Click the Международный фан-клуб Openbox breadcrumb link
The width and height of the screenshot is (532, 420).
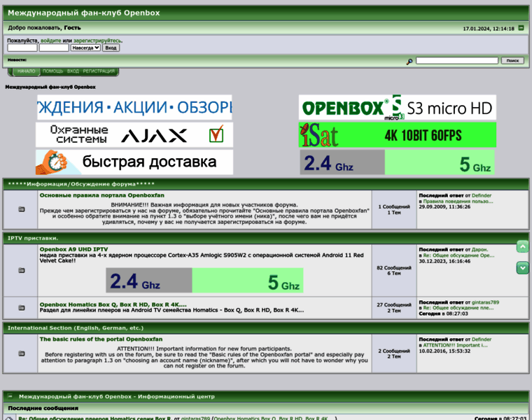click(x=50, y=87)
